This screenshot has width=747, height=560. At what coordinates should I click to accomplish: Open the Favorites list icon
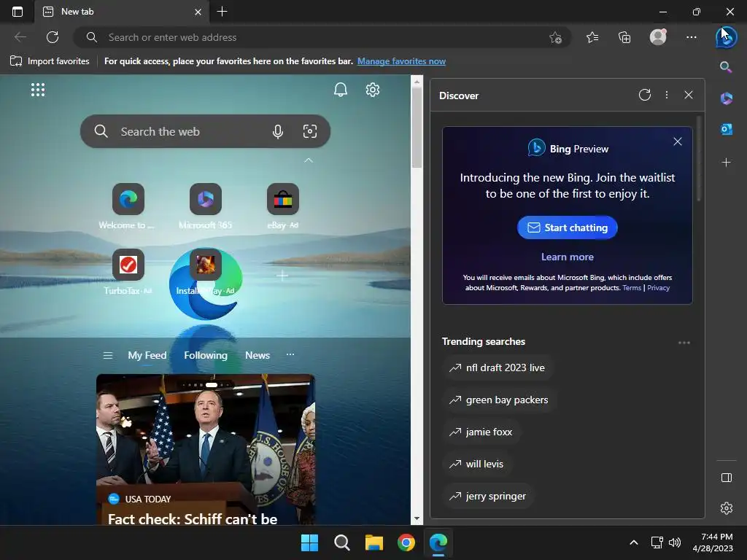tap(592, 37)
